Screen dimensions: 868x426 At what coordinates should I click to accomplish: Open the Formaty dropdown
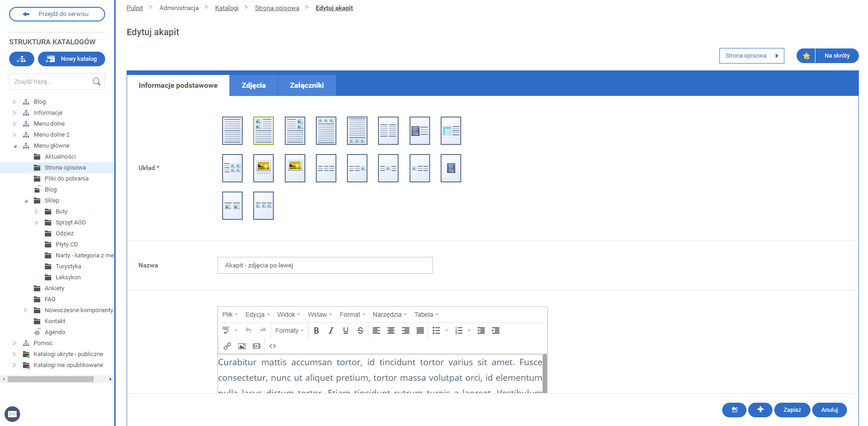click(289, 330)
